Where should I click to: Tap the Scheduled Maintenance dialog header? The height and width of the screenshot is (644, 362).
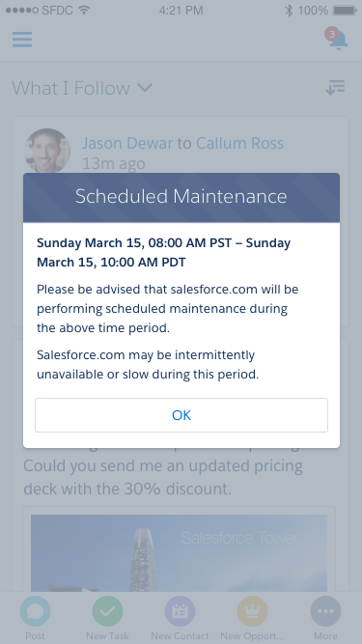(x=181, y=198)
